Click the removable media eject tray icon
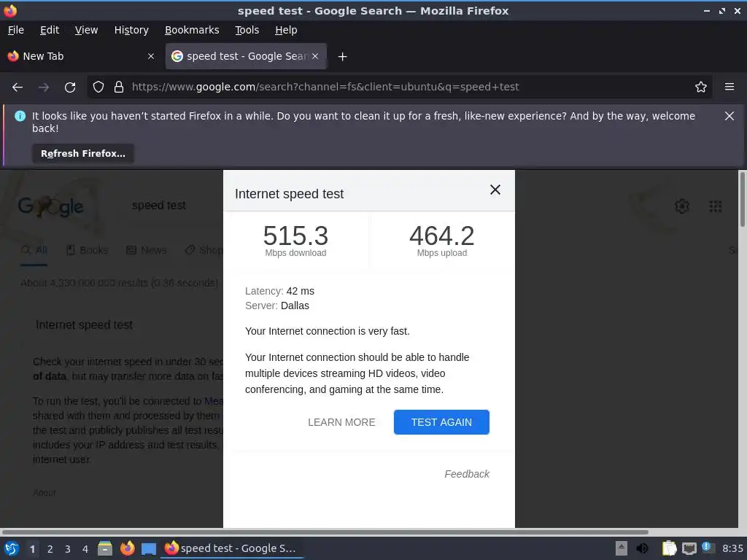 622,548
